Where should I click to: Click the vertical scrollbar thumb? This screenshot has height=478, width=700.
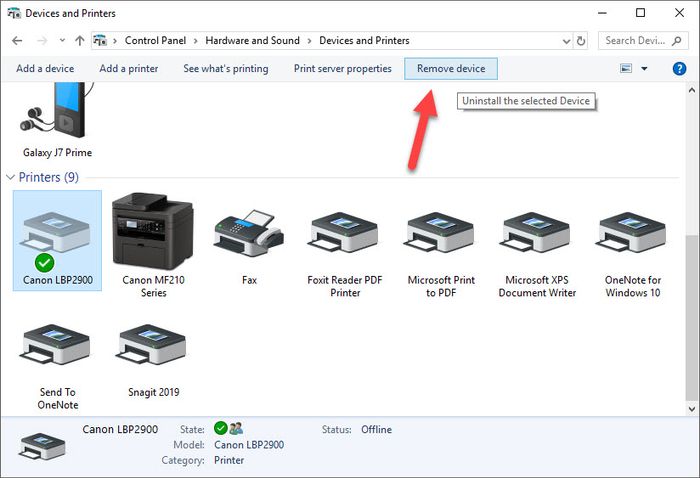[x=692, y=317]
